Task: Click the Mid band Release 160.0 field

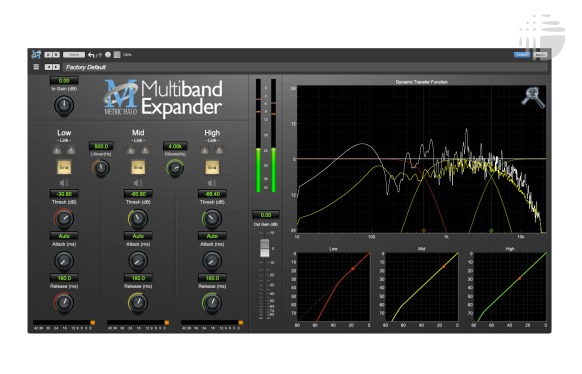Action: (x=138, y=278)
